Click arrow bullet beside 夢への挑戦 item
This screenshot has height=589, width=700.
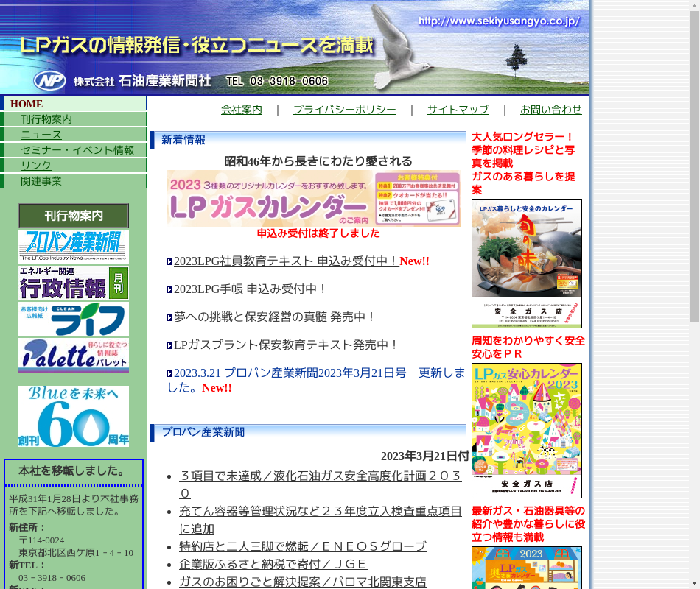(x=169, y=318)
